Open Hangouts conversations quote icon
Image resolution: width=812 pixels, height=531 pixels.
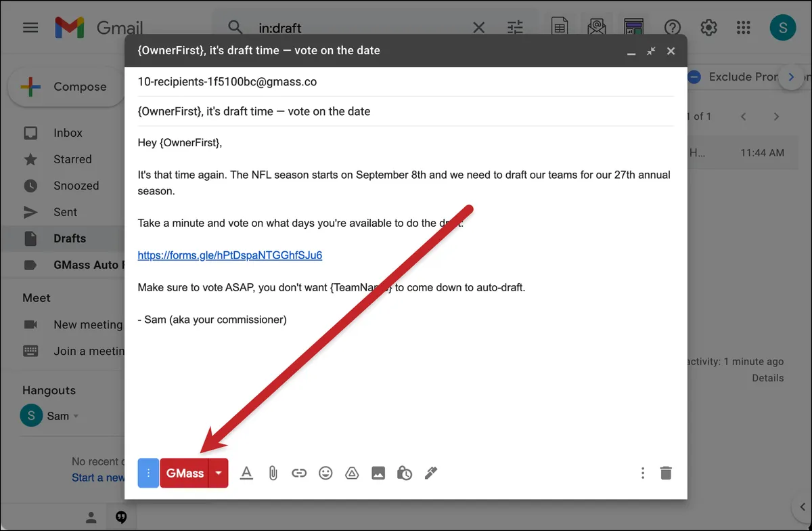(x=122, y=517)
